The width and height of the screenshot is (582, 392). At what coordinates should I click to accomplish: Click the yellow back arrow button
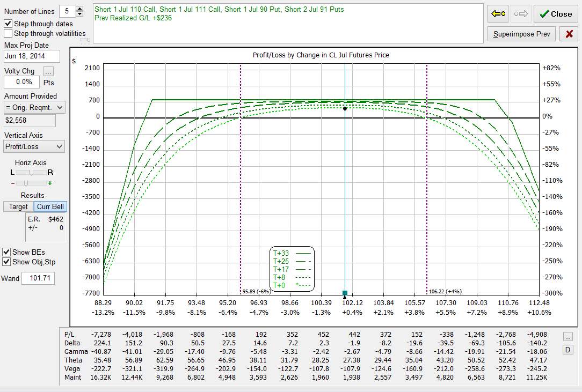[x=498, y=14]
